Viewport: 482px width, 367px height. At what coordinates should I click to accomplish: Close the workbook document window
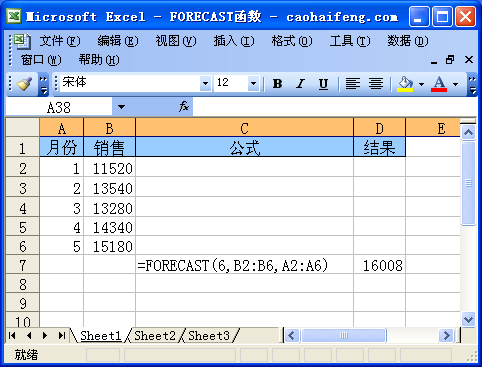(x=469, y=60)
